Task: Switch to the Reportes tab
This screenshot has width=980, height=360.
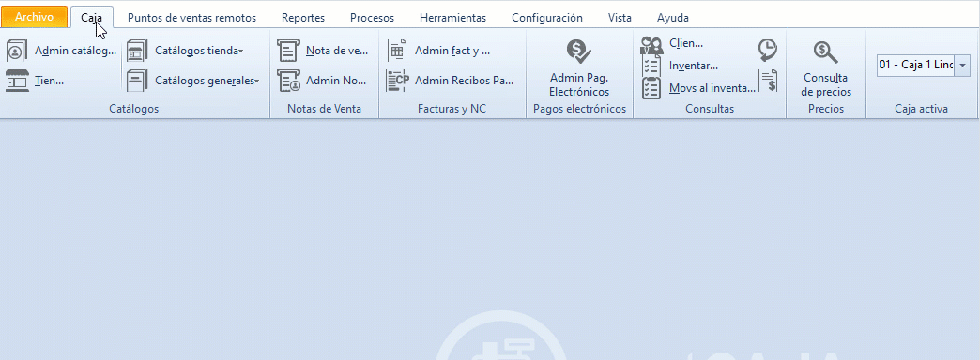Action: (x=303, y=18)
